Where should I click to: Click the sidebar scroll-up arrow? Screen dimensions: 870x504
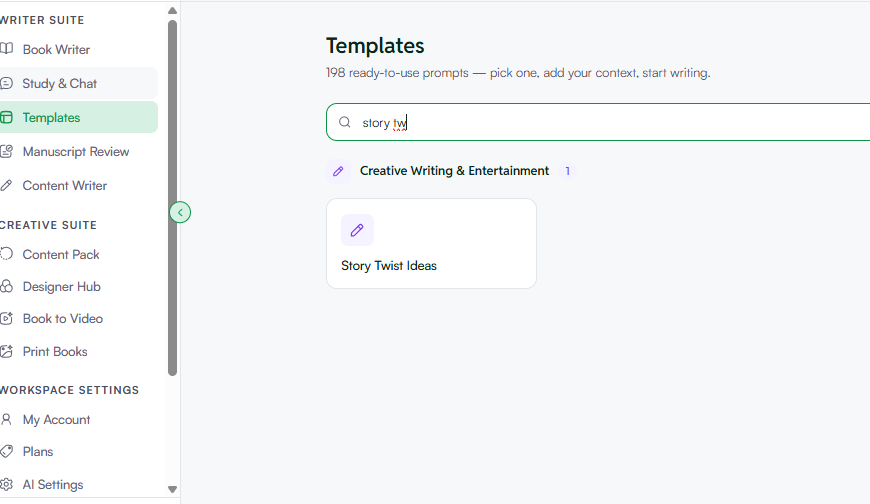pos(173,11)
